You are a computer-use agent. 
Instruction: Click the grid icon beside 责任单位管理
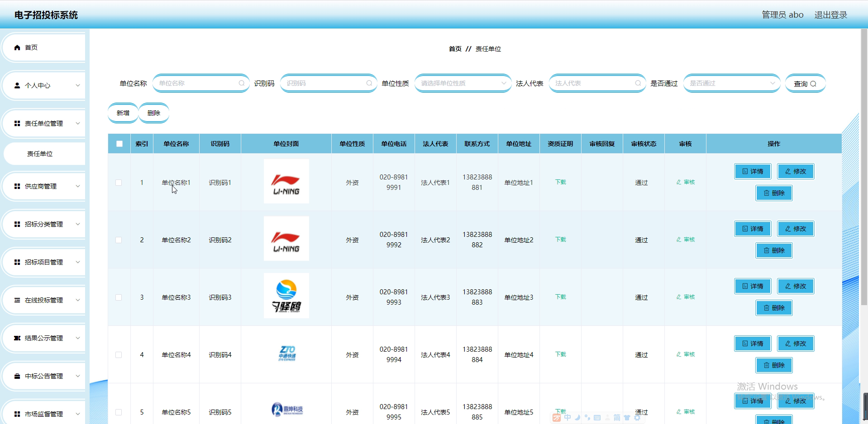17,123
